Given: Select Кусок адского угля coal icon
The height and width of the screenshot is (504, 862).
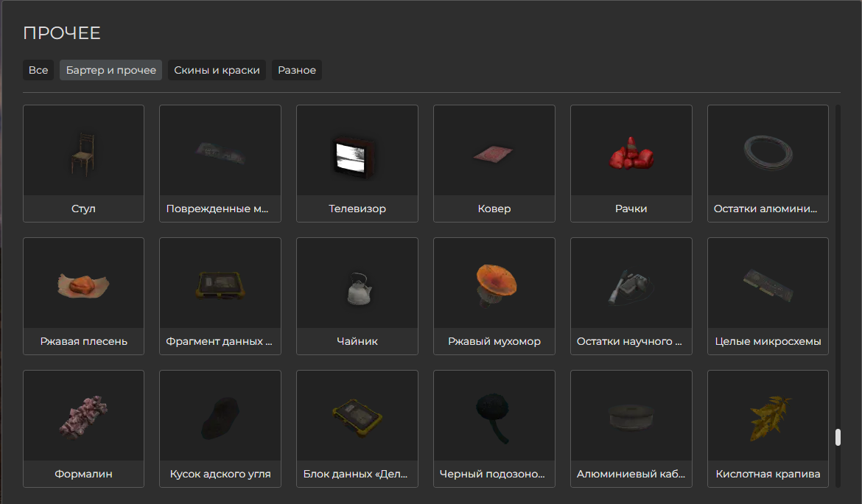Looking at the screenshot, I should coord(220,419).
